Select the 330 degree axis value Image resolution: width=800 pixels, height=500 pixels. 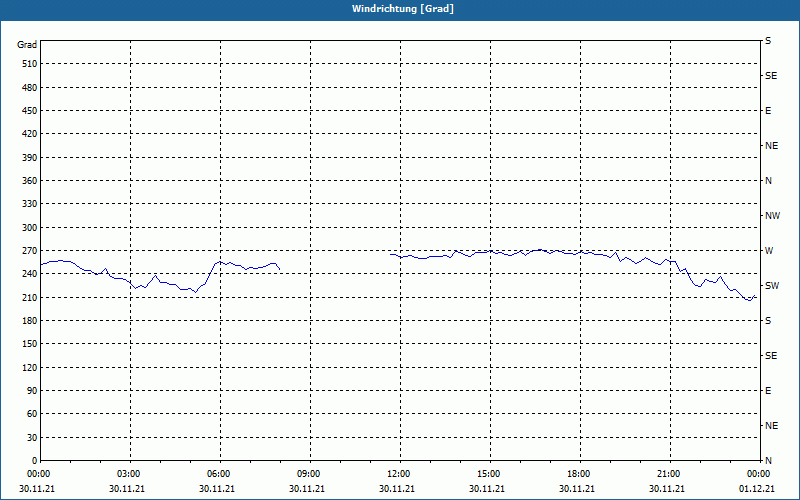[30, 204]
